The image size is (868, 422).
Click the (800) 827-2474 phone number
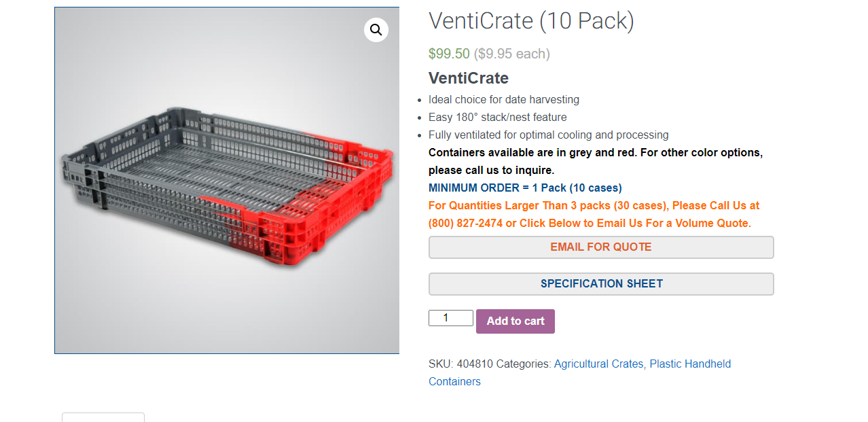[x=464, y=224]
